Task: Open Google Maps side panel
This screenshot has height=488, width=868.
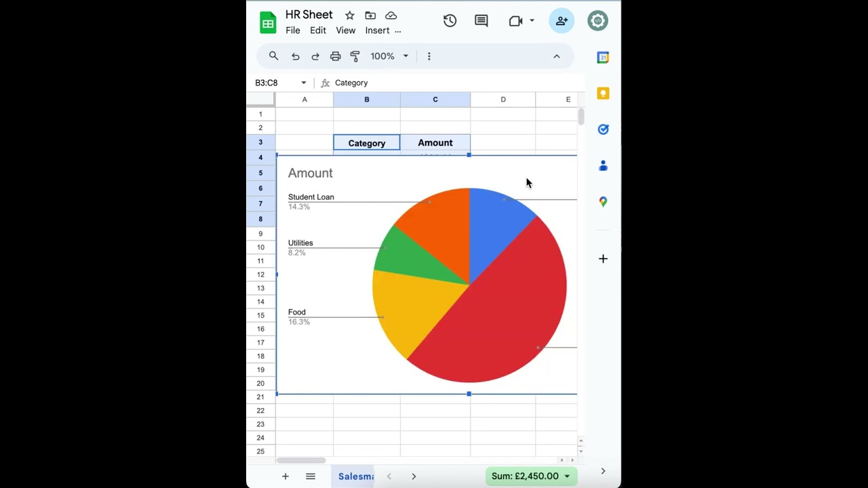Action: click(603, 201)
